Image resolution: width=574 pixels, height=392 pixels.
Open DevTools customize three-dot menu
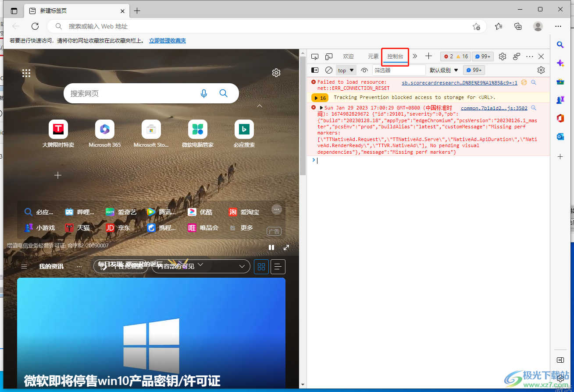tap(530, 57)
